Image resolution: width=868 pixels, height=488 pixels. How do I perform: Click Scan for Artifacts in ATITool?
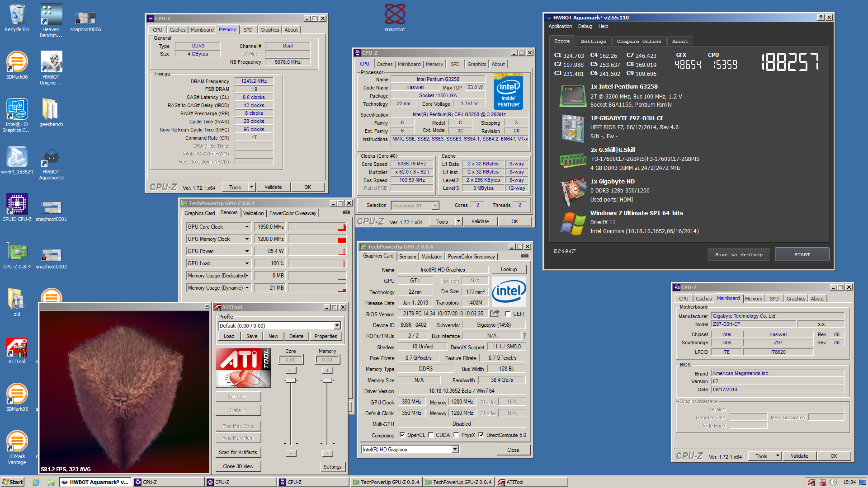[x=238, y=452]
